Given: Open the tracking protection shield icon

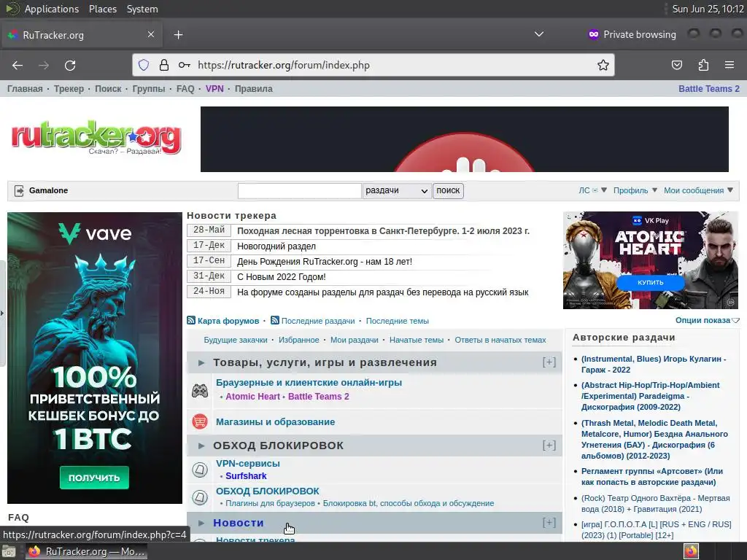Looking at the screenshot, I should [x=144, y=65].
